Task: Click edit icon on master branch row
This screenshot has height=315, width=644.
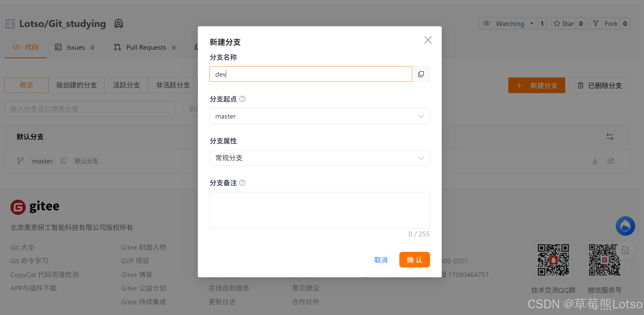Action: click(x=610, y=161)
